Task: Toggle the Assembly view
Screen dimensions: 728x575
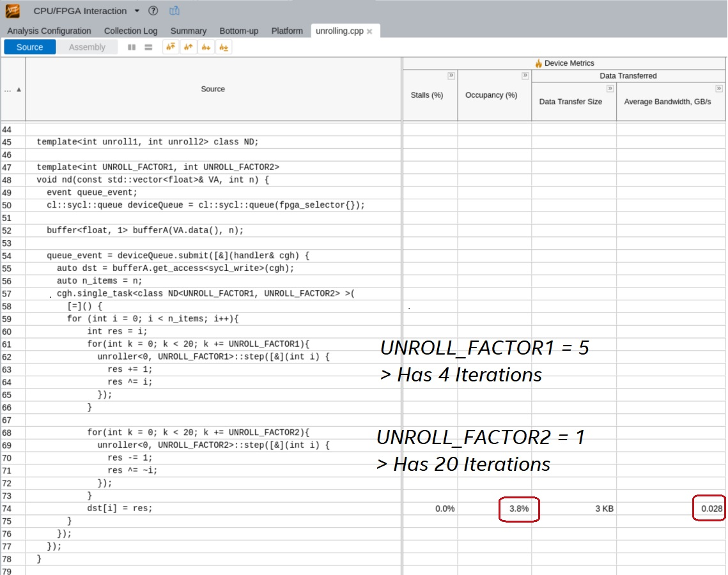Action: 87,47
